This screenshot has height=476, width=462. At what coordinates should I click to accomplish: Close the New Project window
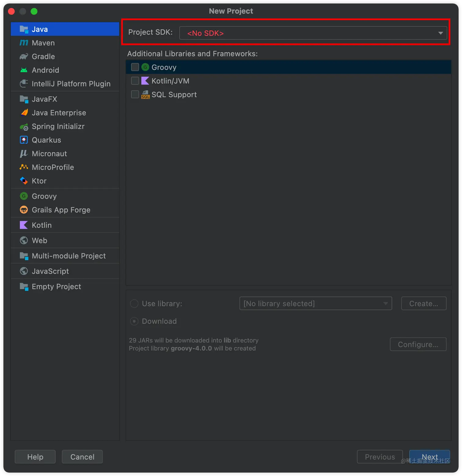(12, 11)
